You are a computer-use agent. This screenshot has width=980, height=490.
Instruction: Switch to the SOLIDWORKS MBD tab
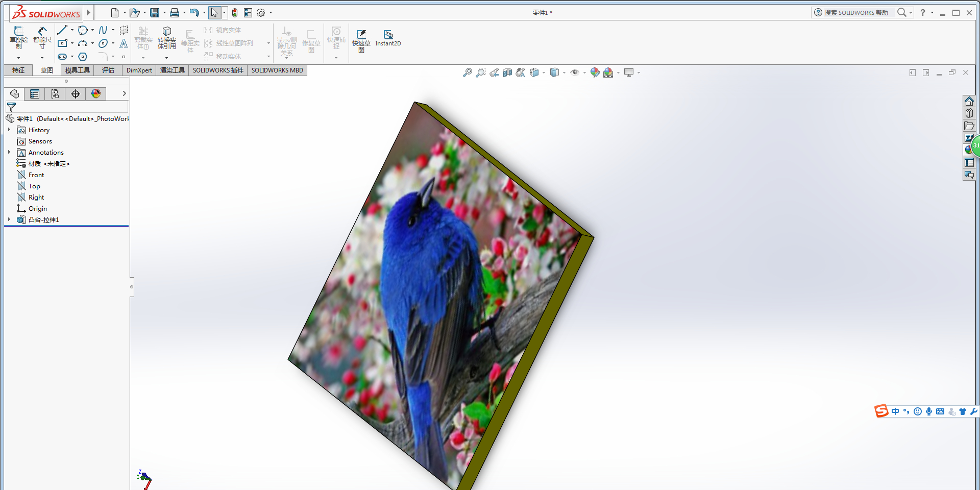pyautogui.click(x=277, y=70)
